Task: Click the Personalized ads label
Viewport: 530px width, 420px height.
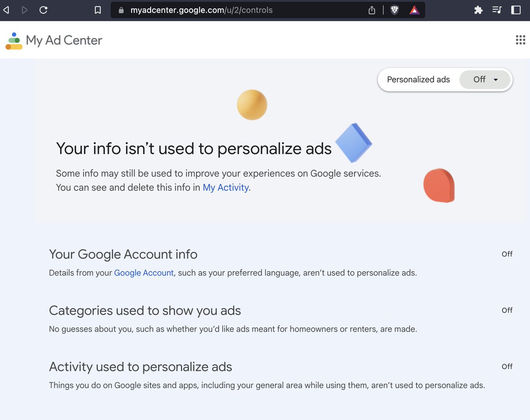Action: point(418,79)
